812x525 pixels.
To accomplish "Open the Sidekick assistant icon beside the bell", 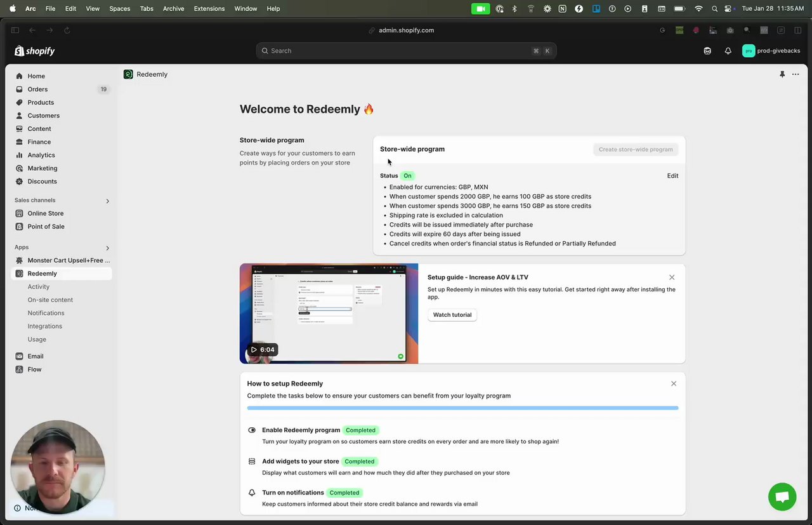I will point(707,51).
